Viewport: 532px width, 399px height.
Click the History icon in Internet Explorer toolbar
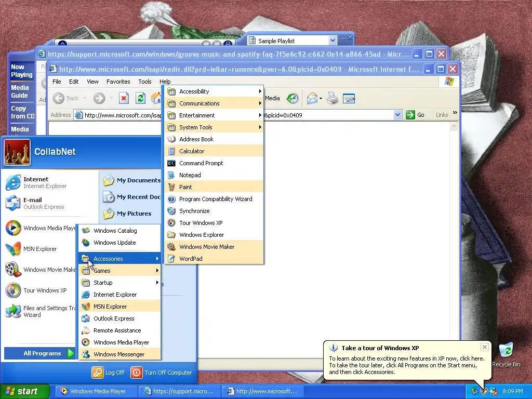(292, 98)
